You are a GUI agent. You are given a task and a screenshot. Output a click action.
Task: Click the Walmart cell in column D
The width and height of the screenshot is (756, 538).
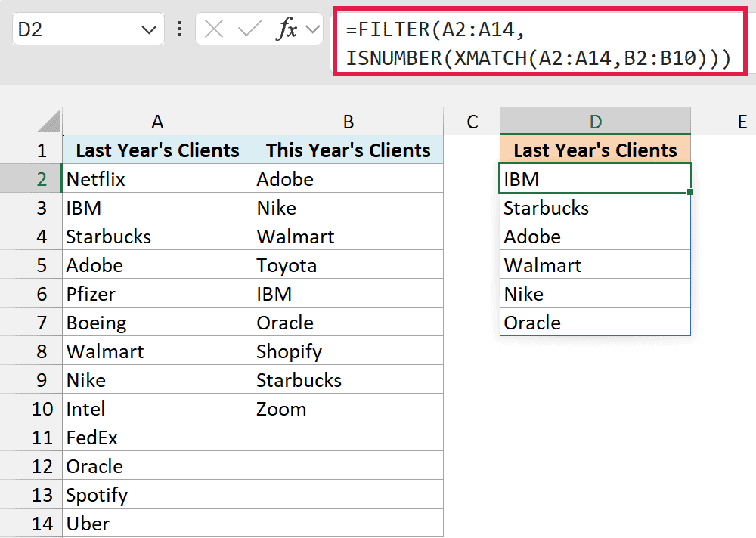596,264
